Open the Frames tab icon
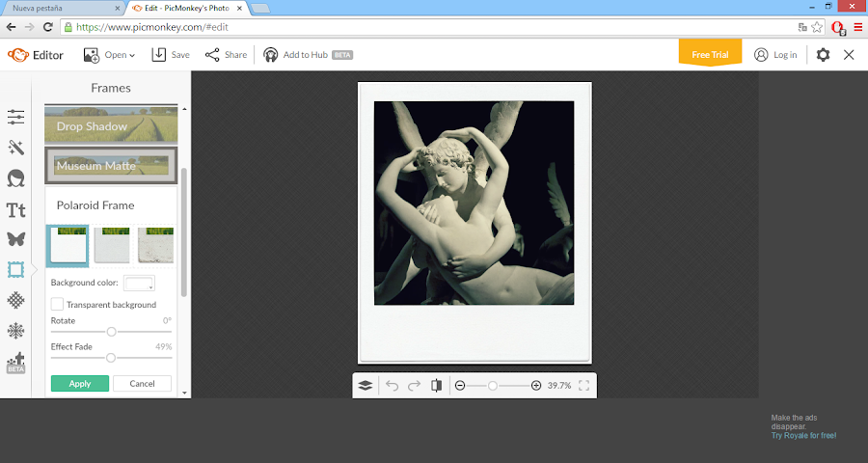 point(15,270)
